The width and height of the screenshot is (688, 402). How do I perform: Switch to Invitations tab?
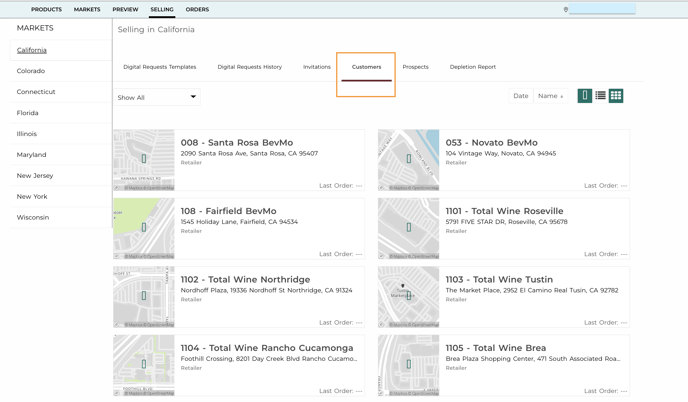point(317,67)
